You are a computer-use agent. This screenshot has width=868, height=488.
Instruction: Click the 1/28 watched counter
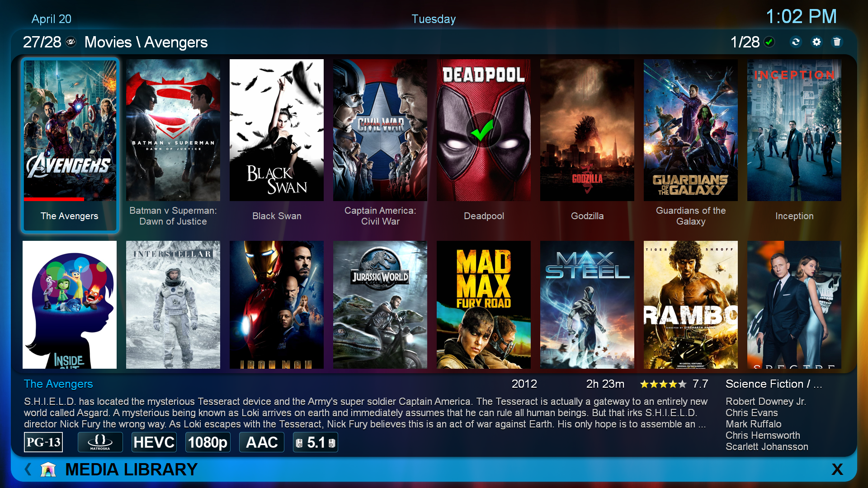(x=745, y=42)
